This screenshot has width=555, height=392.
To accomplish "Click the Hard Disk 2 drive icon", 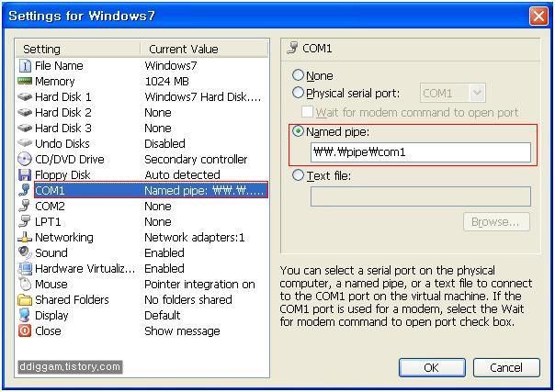I will point(25,112).
